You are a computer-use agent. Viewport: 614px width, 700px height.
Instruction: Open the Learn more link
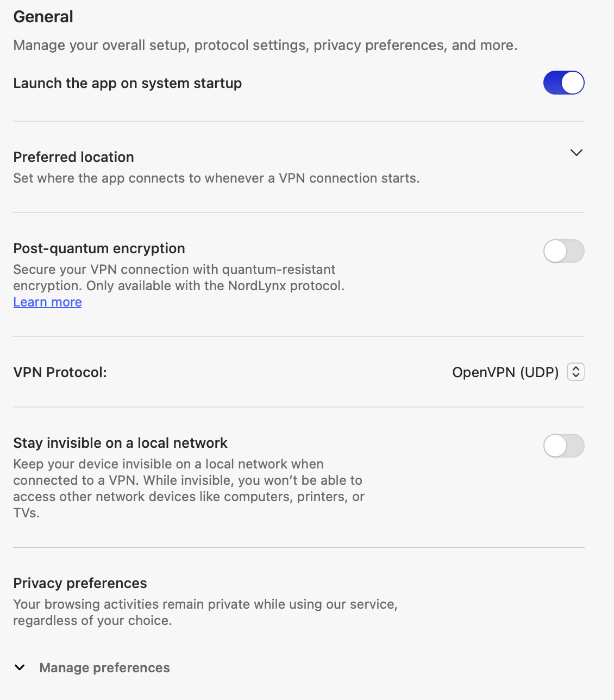47,302
